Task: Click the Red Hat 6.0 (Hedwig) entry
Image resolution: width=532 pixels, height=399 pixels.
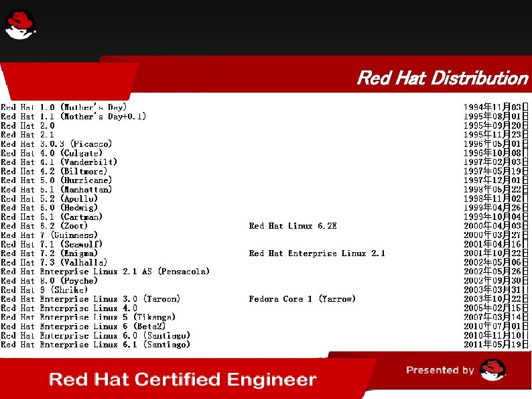Action: 49,208
